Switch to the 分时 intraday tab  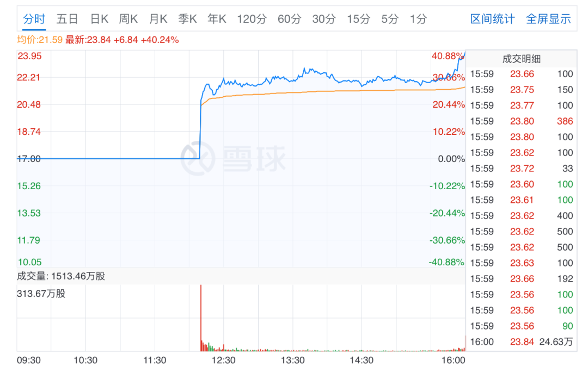click(34, 19)
